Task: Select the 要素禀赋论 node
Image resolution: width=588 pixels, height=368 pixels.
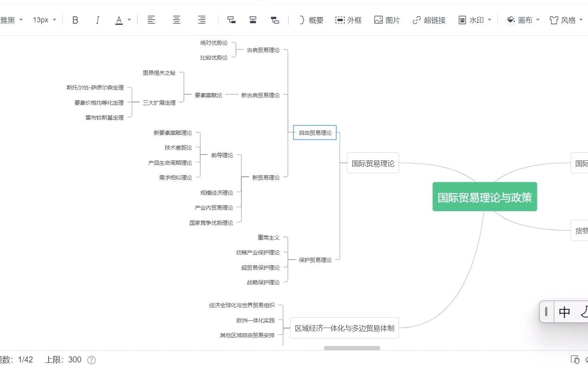Action: point(208,95)
